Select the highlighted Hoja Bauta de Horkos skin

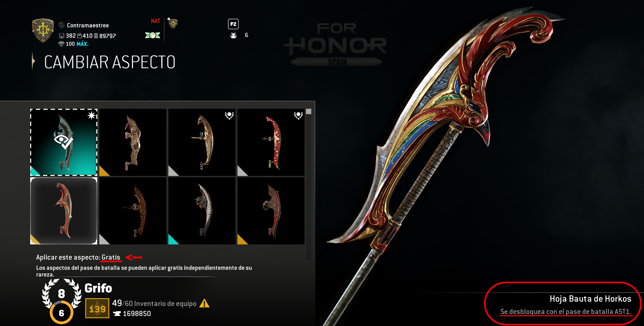[64, 211]
